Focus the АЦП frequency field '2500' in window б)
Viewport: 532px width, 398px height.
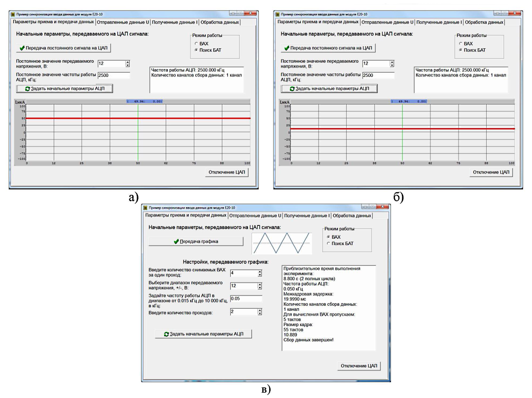pyautogui.click(x=378, y=75)
